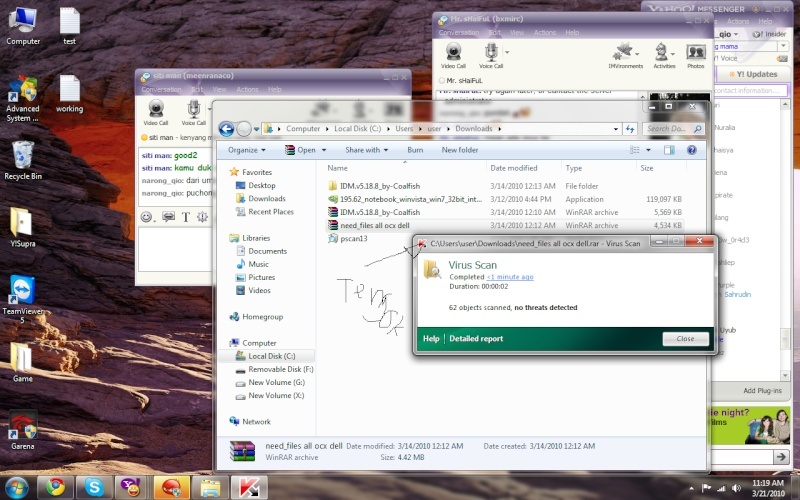
Task: Switch to Windows Explorer taskbar button
Action: click(x=210, y=487)
